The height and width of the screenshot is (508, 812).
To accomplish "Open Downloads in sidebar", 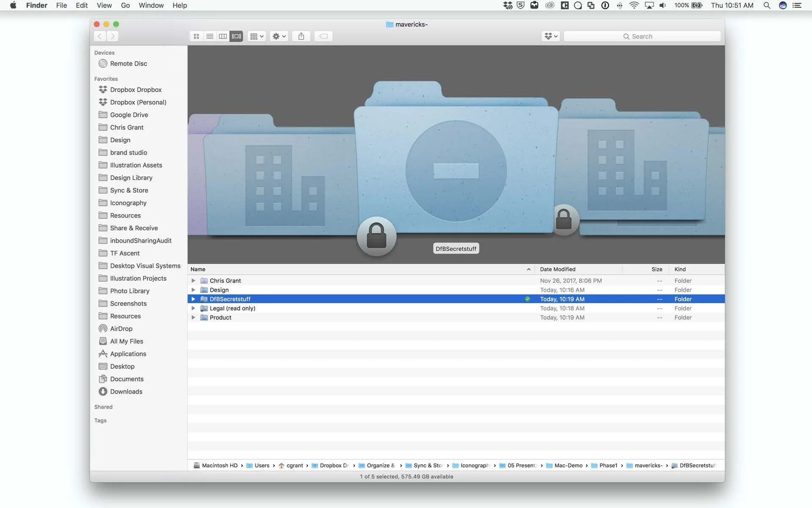I will [126, 392].
